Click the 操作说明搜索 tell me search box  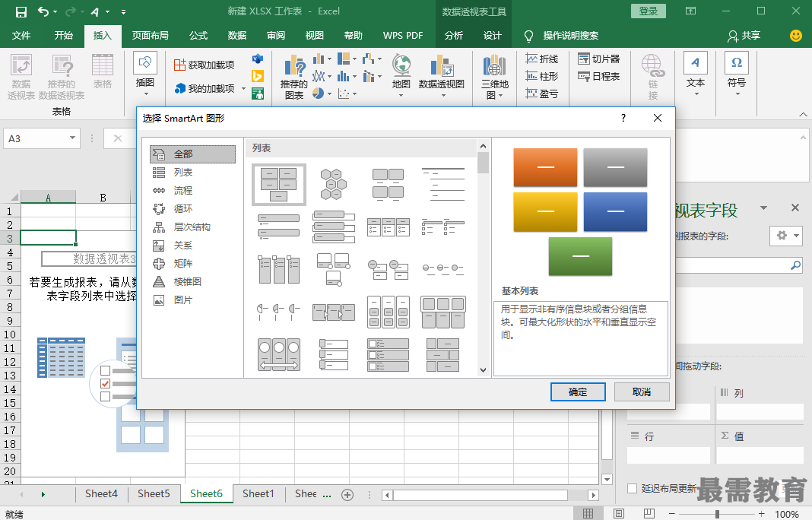point(571,35)
